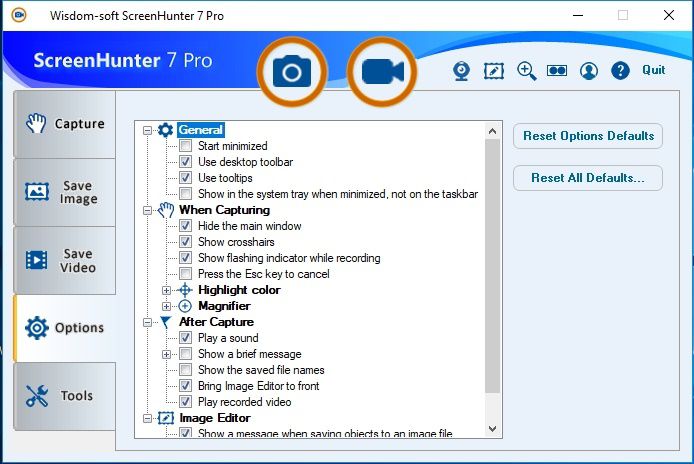Select the After Capture label
Screen dimensions: 694x464
(216, 322)
